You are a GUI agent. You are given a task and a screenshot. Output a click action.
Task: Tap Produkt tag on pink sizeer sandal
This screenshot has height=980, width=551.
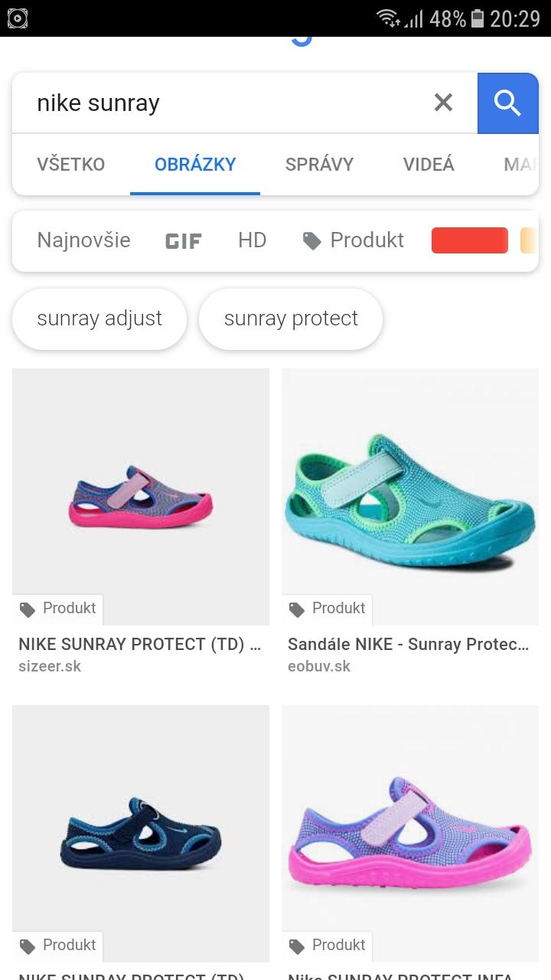(x=58, y=609)
